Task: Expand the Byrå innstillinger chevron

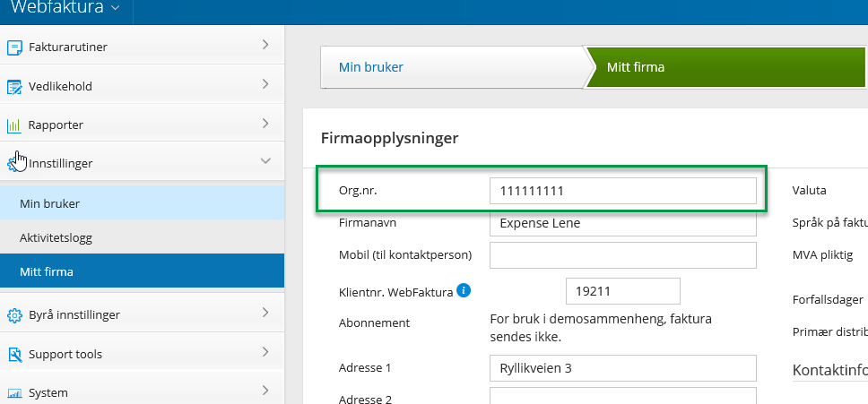Action: [265, 314]
